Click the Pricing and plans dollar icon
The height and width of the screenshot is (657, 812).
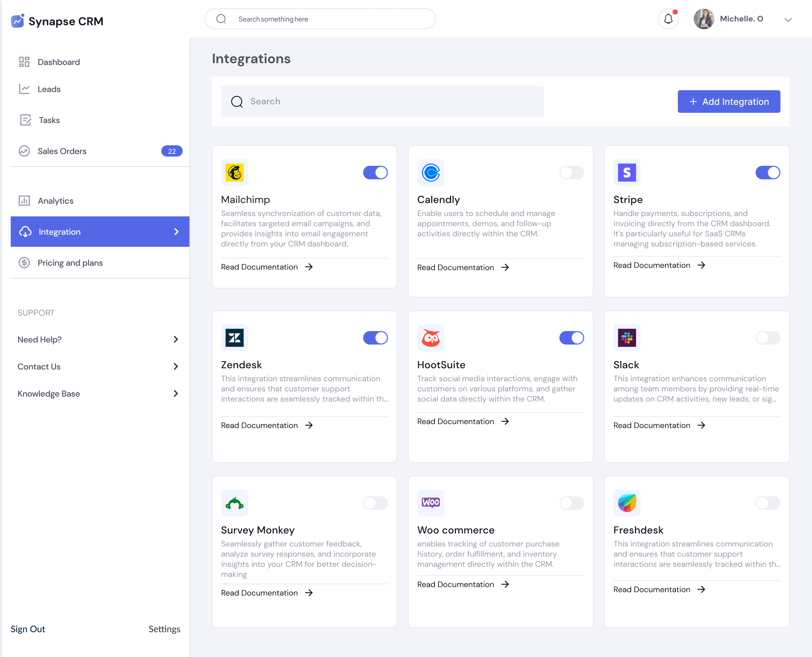coord(24,263)
